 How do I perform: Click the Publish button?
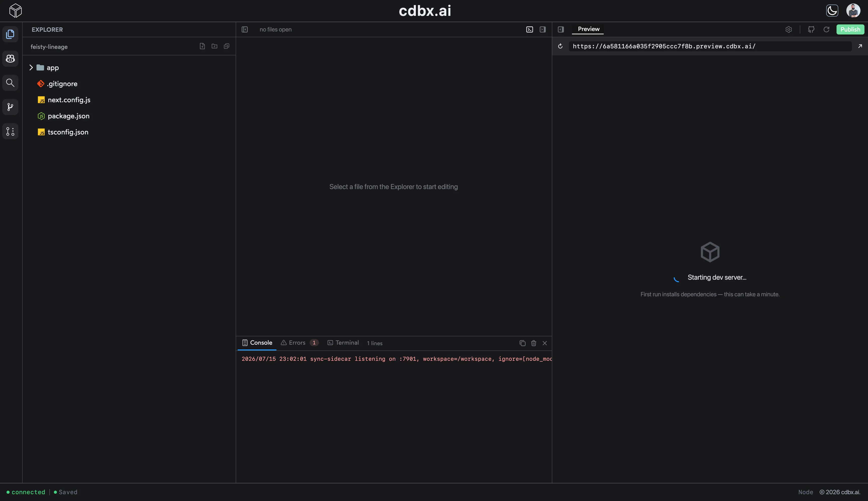[x=850, y=30]
